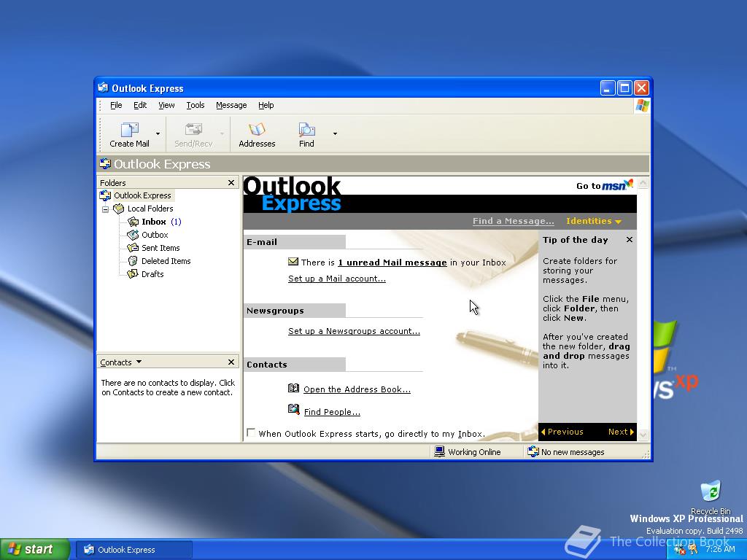Close the Tip of the day panel
The image size is (747, 560).
pyautogui.click(x=630, y=239)
